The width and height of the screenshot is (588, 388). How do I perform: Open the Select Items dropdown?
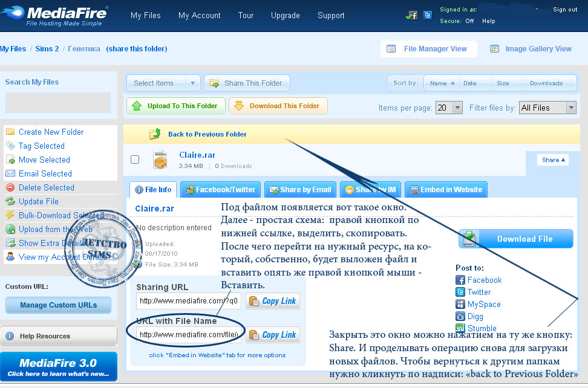163,83
